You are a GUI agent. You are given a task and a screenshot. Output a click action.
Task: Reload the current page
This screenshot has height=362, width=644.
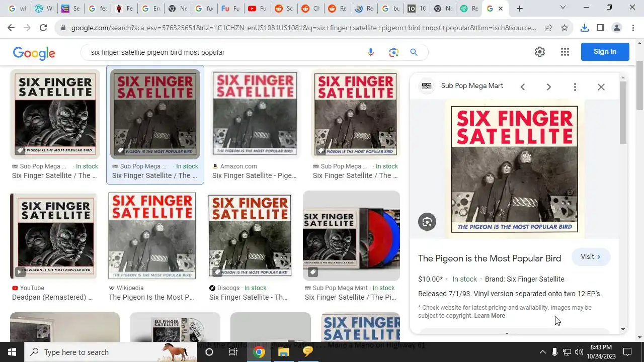pyautogui.click(x=43, y=28)
